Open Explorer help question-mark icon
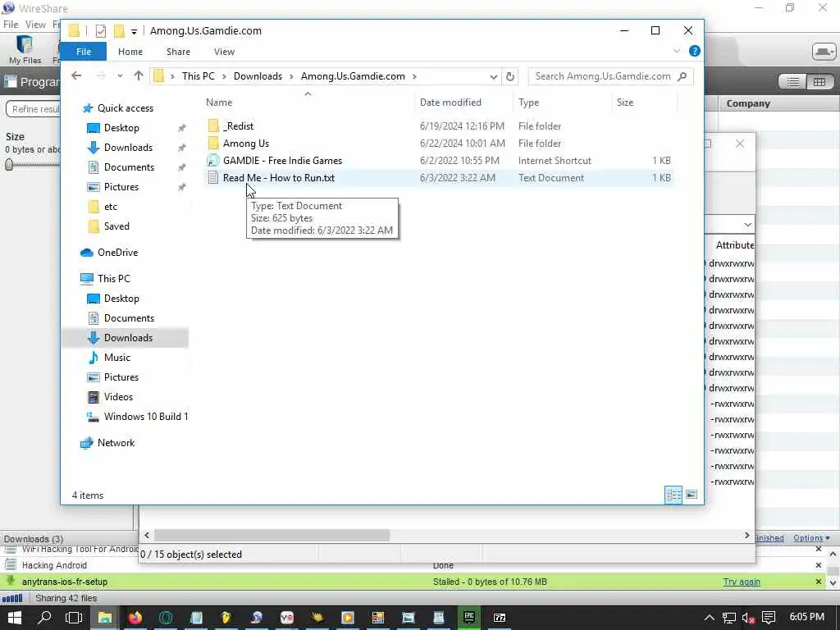Screen dimensions: 840x630 pos(694,51)
